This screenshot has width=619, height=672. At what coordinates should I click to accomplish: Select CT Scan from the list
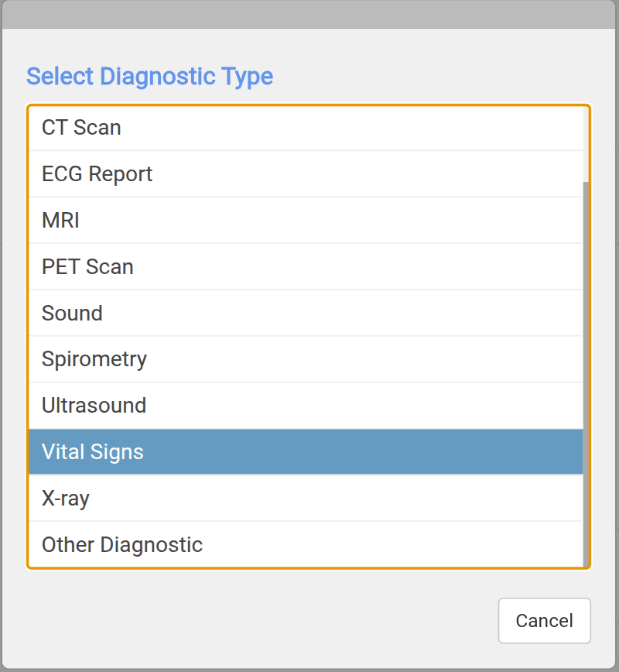click(81, 128)
